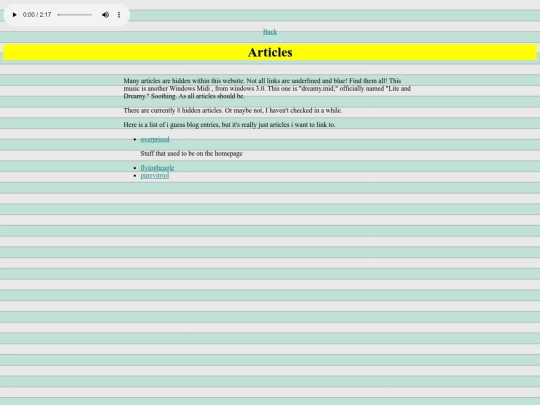Click the 'Here is a list of i guess blog entries' line

pyautogui.click(x=229, y=125)
